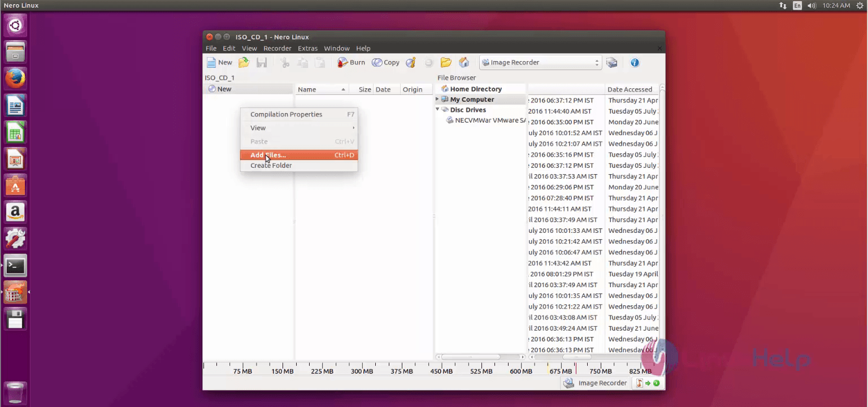This screenshot has height=407, width=868.
Task: Click the greyed eject disc icon
Action: pyautogui.click(x=428, y=63)
